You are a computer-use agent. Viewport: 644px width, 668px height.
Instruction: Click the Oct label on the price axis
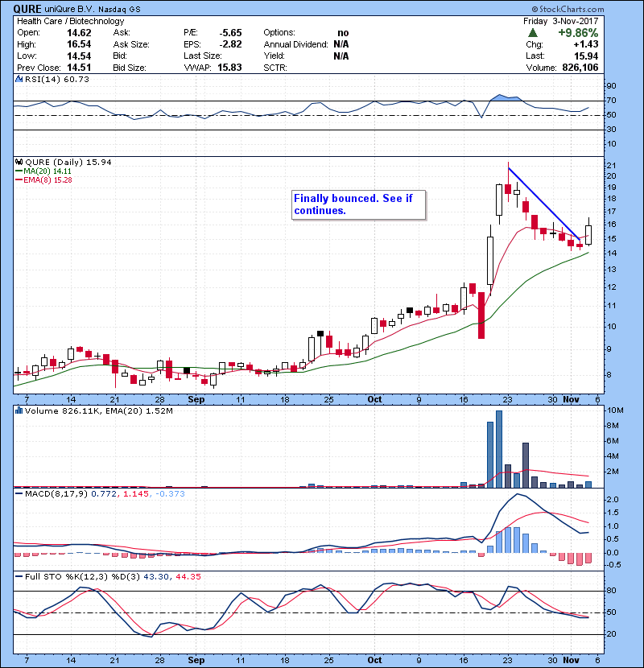pos(374,400)
